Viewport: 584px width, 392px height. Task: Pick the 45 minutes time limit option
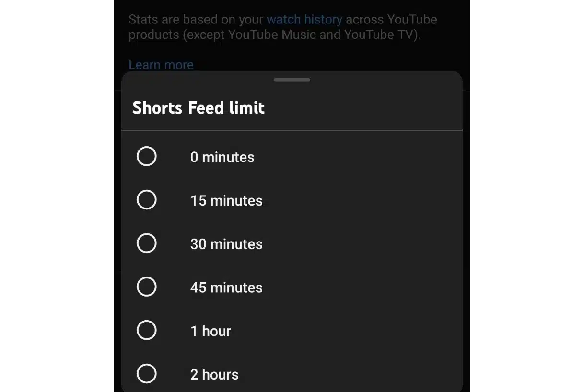(226, 287)
